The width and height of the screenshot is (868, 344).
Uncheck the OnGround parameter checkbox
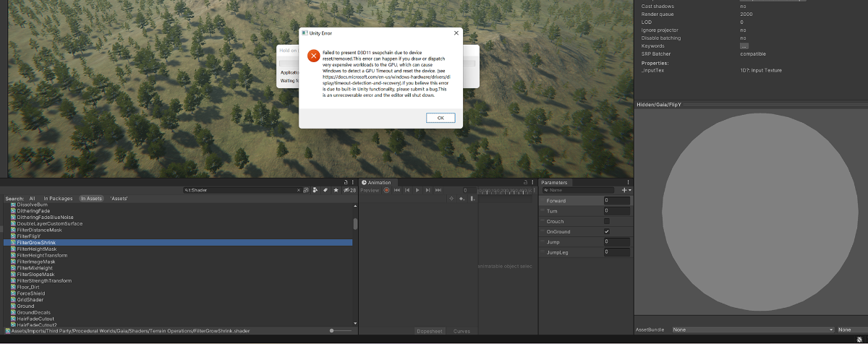coord(607,231)
